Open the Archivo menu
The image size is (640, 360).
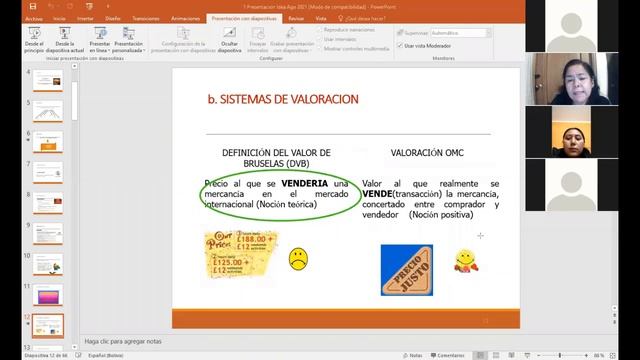point(34,18)
